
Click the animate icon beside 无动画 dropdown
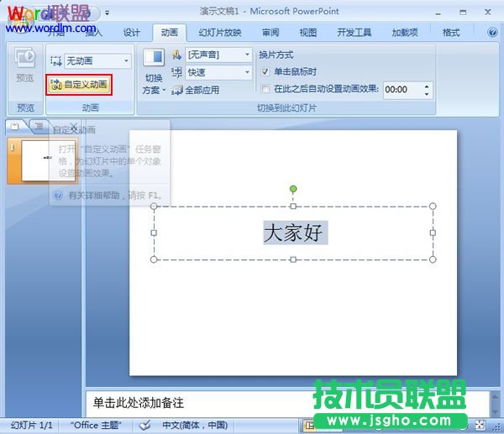point(56,60)
